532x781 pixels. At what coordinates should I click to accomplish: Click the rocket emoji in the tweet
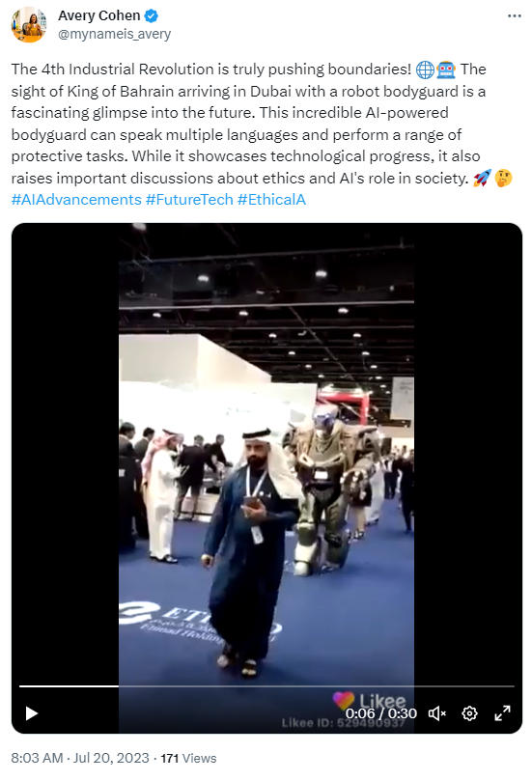click(482, 178)
